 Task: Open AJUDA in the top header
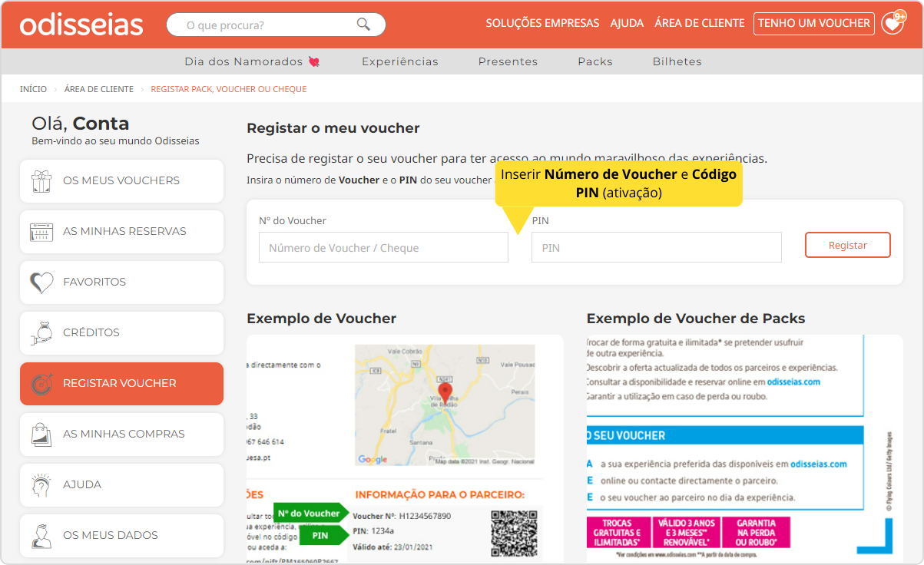pos(627,23)
